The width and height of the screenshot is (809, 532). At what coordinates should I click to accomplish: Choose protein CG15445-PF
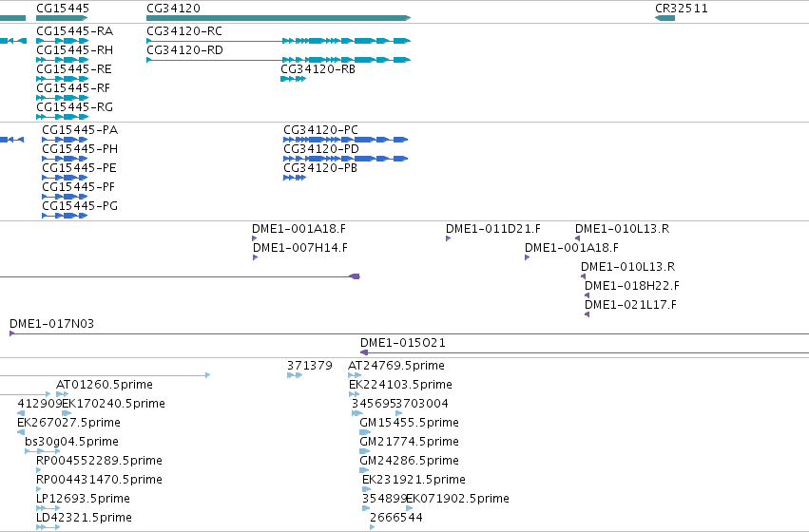tap(78, 187)
